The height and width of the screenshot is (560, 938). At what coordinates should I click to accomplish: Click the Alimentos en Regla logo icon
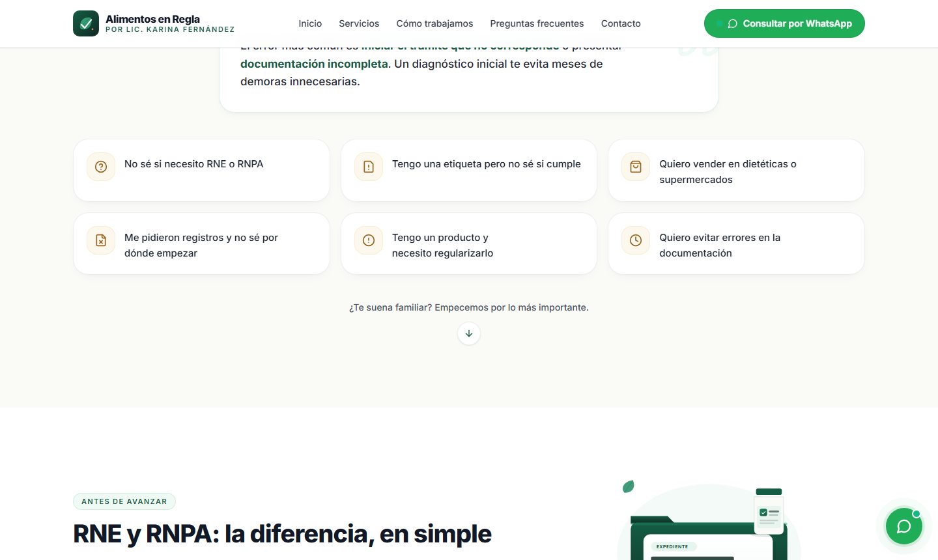coord(86,23)
